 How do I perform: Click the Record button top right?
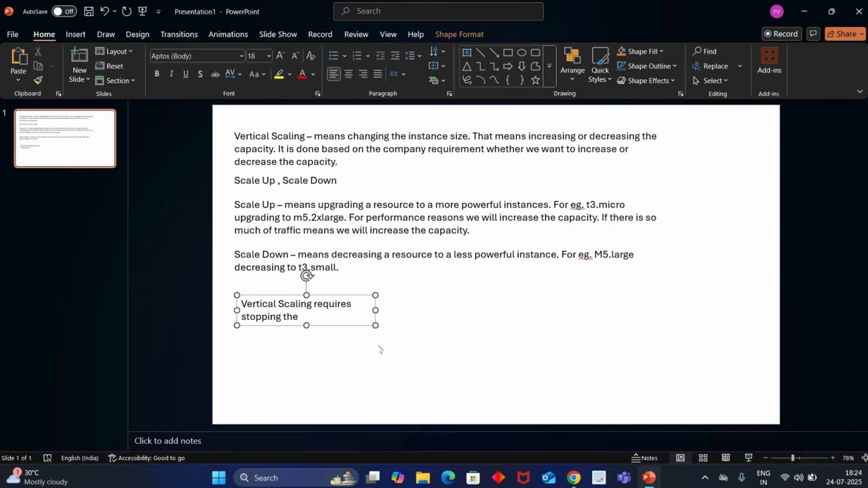click(781, 34)
